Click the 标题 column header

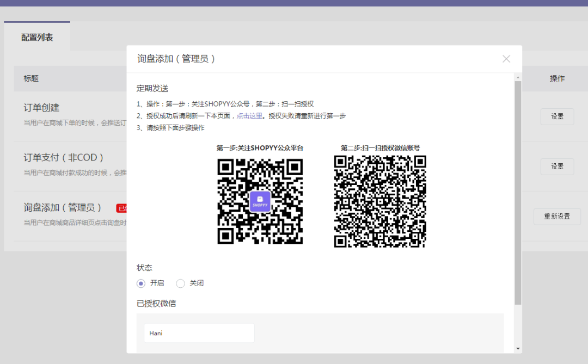tap(31, 78)
